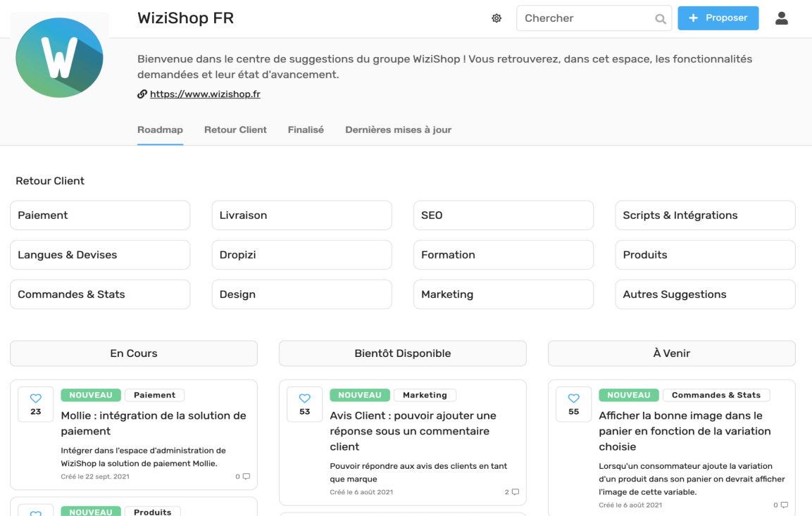Click inside the Chercher search field
The image size is (812, 516).
click(585, 18)
